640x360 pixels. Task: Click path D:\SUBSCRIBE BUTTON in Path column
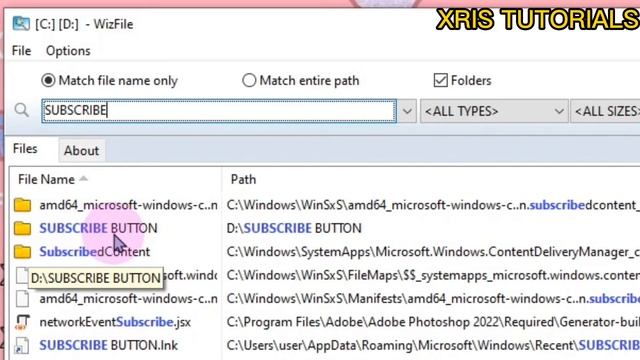(294, 228)
